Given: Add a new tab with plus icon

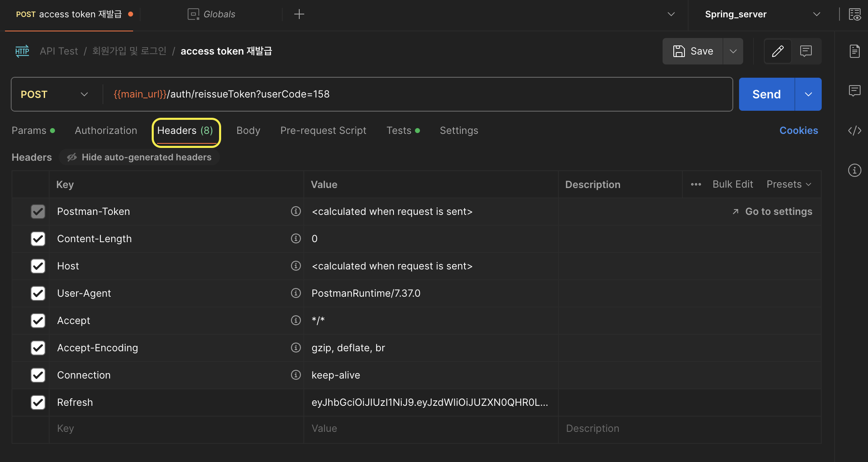Looking at the screenshot, I should pyautogui.click(x=299, y=14).
